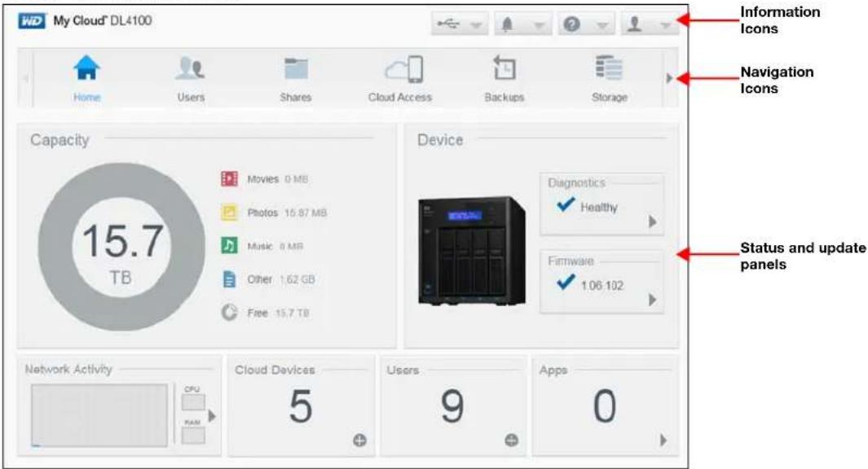Expand the arrow beside the bell icon
Image resolution: width=868 pixels, height=469 pixels.
coord(539,25)
